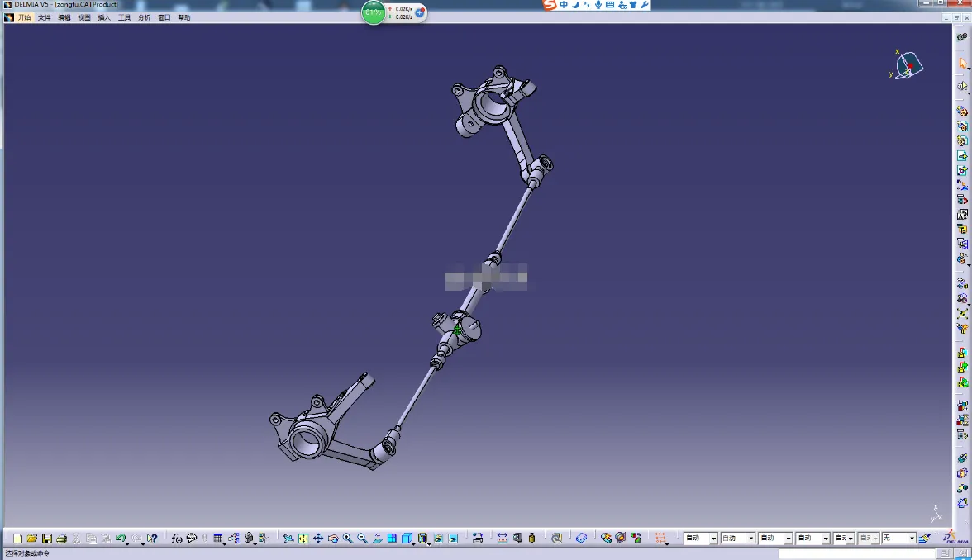Click the Fly mode airplane icon
This screenshot has width=972, height=560.
click(289, 539)
